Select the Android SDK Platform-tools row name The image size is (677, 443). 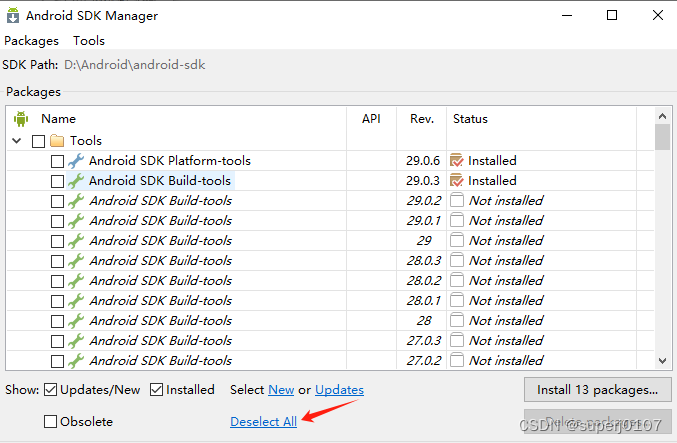point(170,161)
